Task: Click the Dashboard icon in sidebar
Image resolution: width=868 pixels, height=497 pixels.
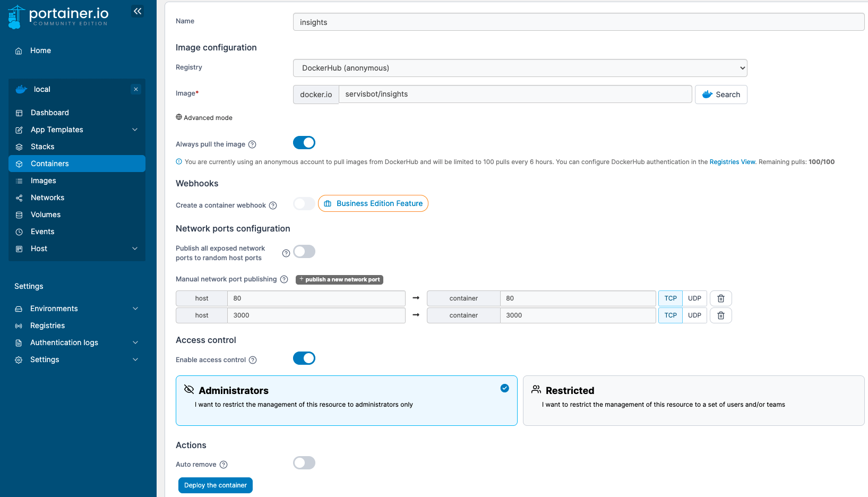Action: 19,113
